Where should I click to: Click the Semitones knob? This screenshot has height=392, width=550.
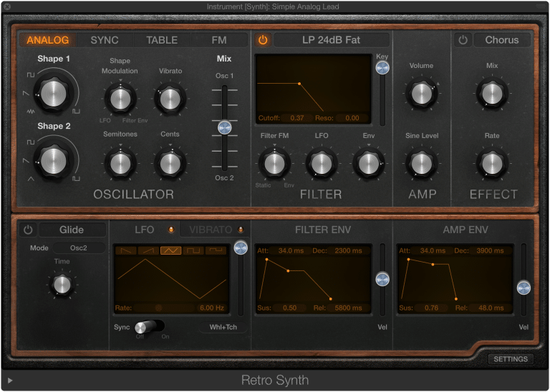pos(120,164)
